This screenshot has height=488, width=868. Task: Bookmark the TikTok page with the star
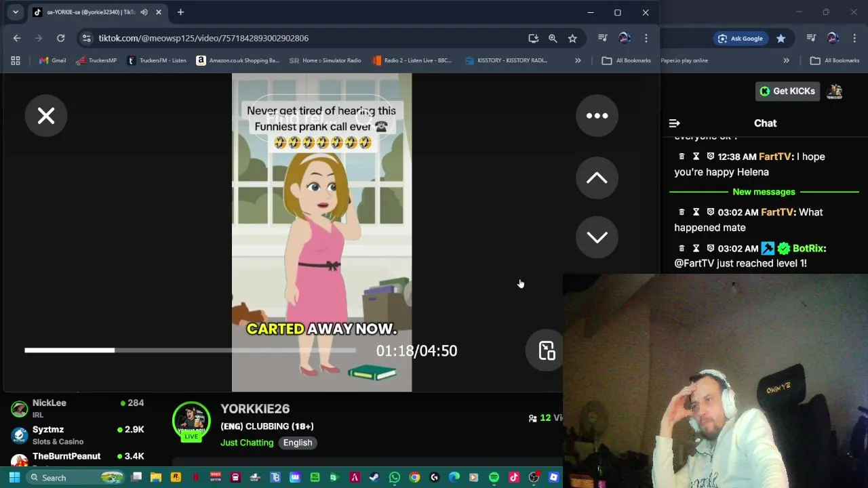(x=572, y=39)
